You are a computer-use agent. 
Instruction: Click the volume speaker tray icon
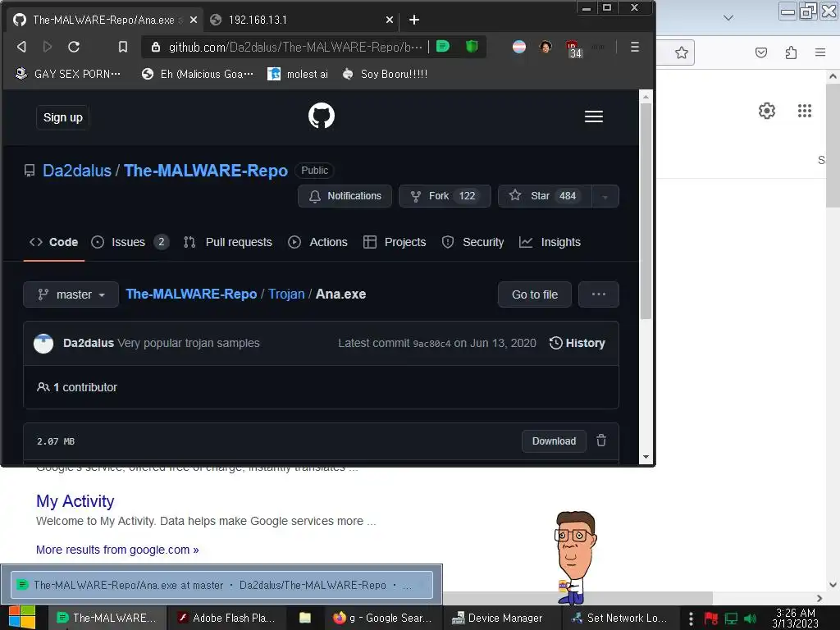coord(750,619)
